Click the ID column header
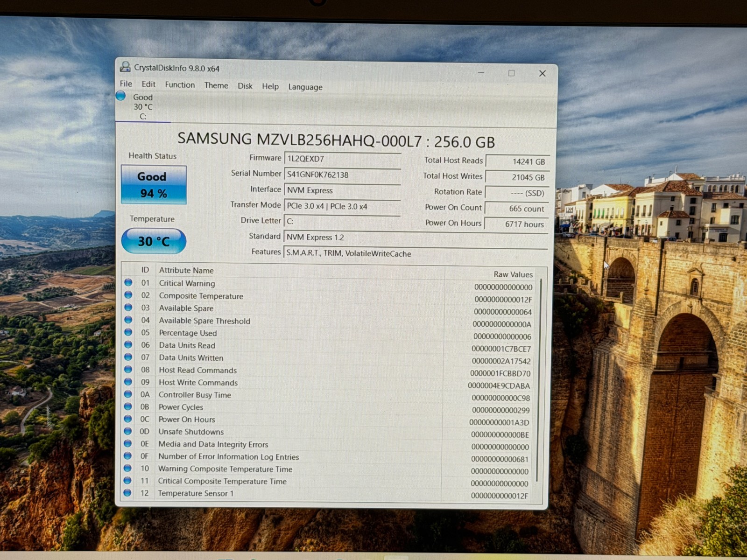Viewport: 747px width, 560px height. tap(145, 270)
